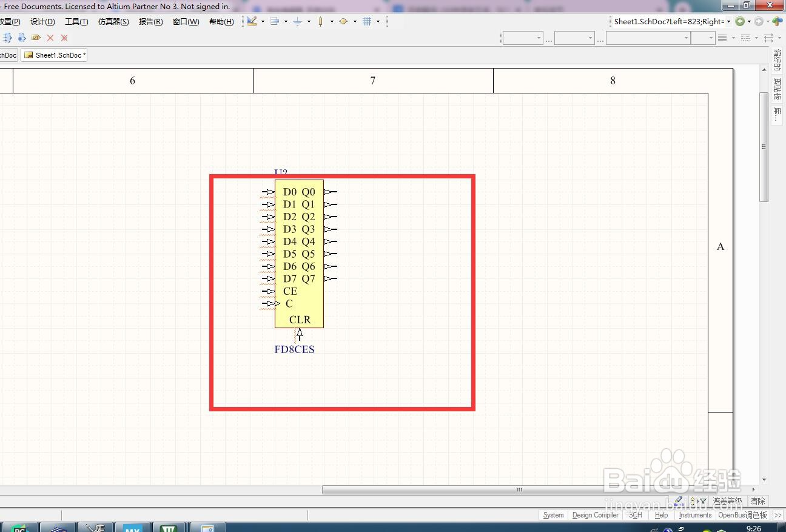Click the power sources ground icon

297,21
